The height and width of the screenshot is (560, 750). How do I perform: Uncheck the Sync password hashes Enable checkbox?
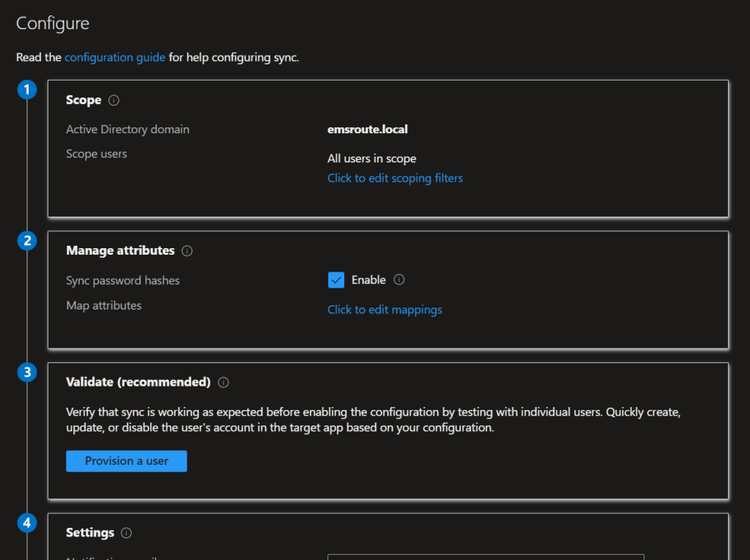[336, 280]
